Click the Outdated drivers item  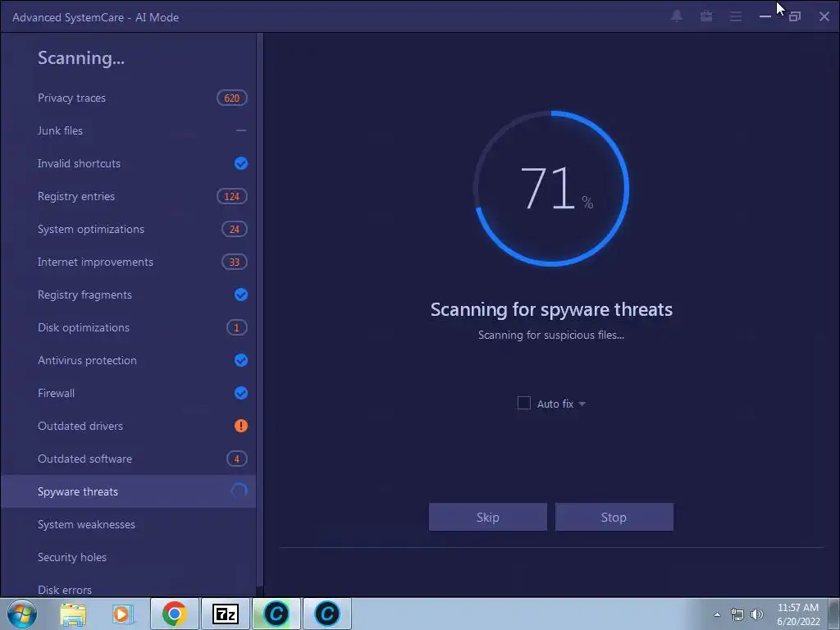pos(129,426)
